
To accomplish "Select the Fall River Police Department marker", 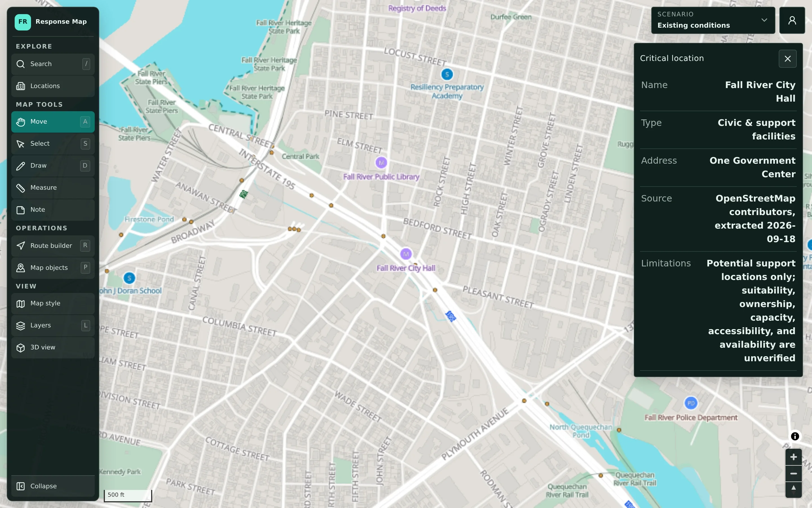I will (691, 403).
